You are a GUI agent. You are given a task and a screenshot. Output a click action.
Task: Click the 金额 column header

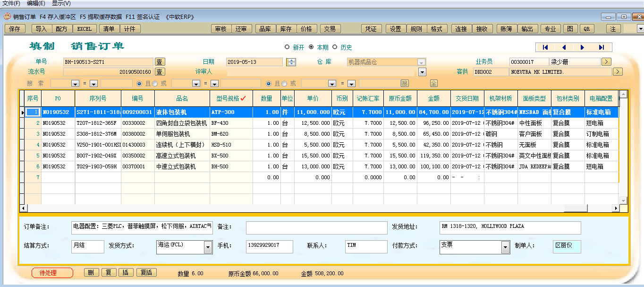tap(433, 98)
